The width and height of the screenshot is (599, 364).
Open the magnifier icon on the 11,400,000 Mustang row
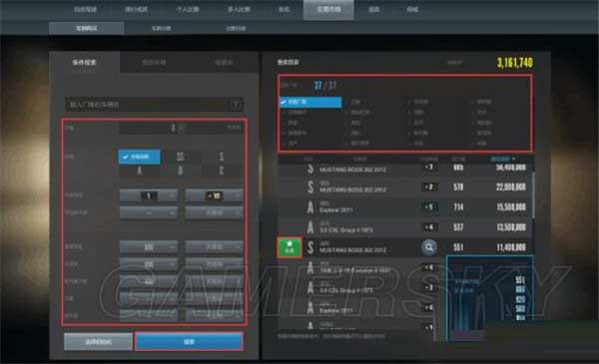point(429,247)
